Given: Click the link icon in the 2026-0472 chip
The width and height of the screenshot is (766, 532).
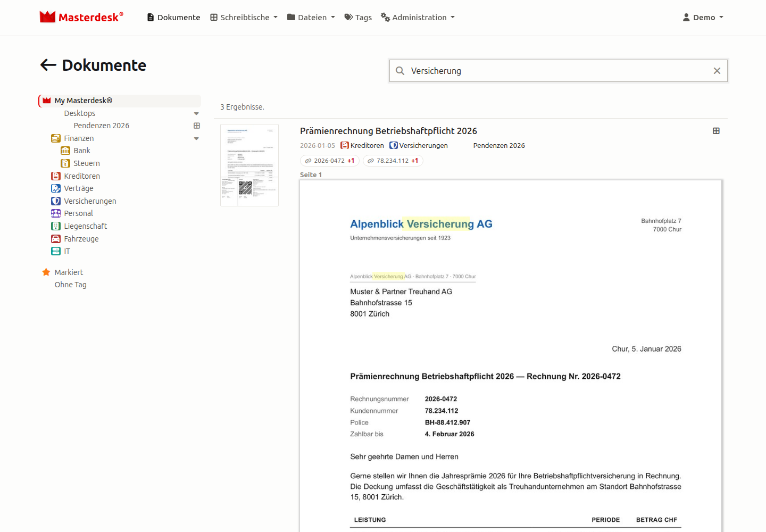Looking at the screenshot, I should (x=308, y=161).
